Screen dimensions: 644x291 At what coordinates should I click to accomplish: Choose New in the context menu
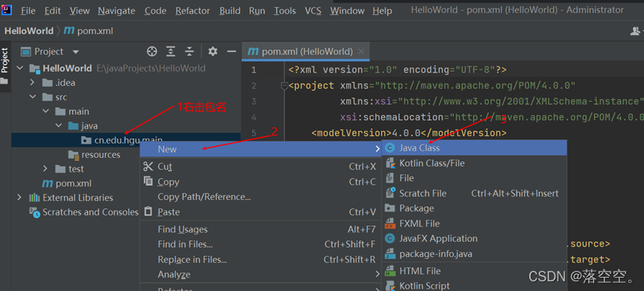261,149
